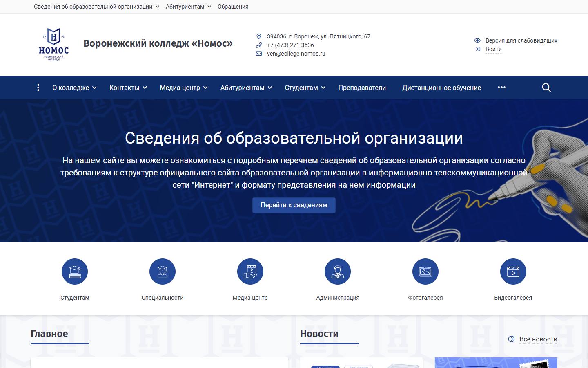Expand the О колледже navigation dropdown
This screenshot has height=368, width=588.
tap(74, 88)
